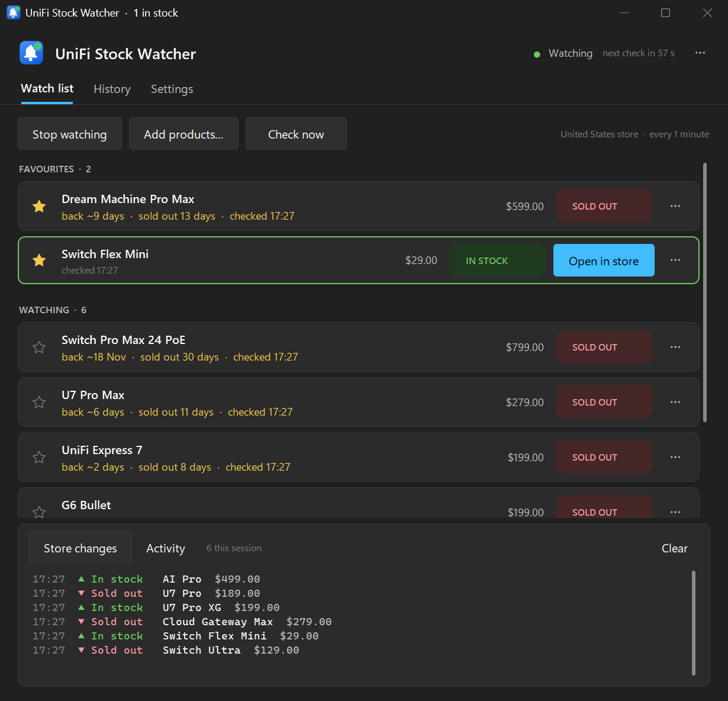Screen dimensions: 728x701
Task: Click the $599.00 price
Action: (x=524, y=207)
